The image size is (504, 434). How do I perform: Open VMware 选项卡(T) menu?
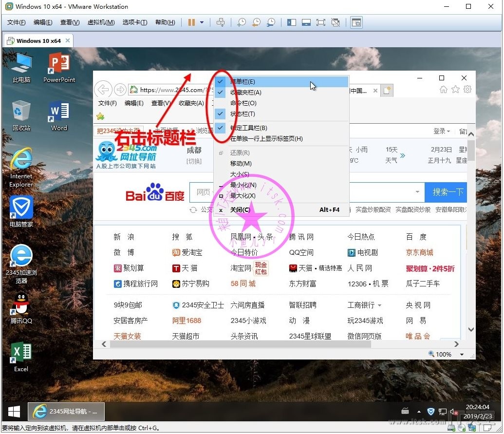135,22
